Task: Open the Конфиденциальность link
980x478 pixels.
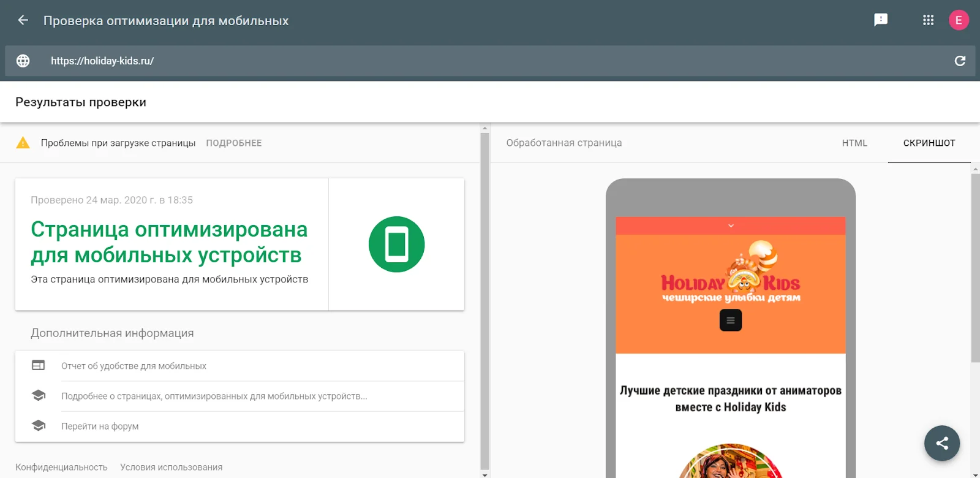Action: coord(61,467)
